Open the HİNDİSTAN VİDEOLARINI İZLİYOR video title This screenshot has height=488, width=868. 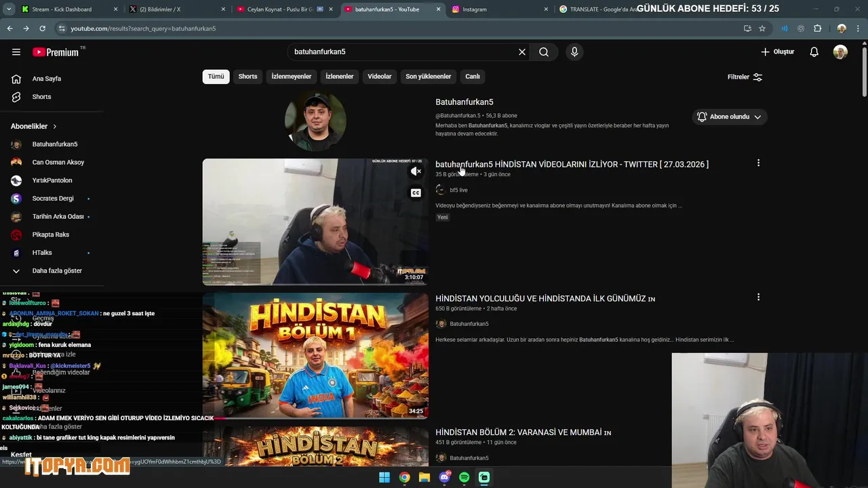(x=572, y=164)
